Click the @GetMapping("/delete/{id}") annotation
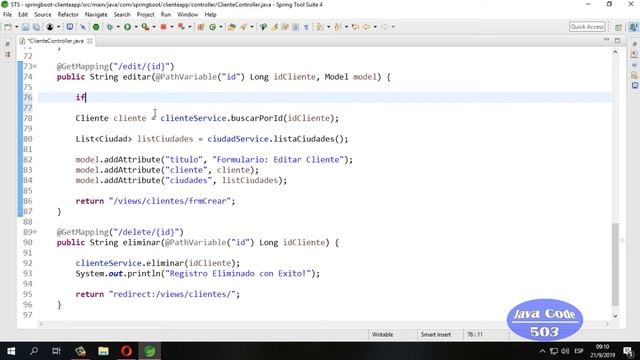 click(120, 232)
